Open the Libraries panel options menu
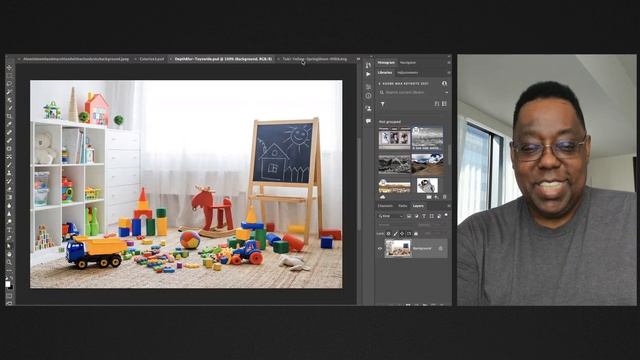640x360 pixels. (449, 73)
